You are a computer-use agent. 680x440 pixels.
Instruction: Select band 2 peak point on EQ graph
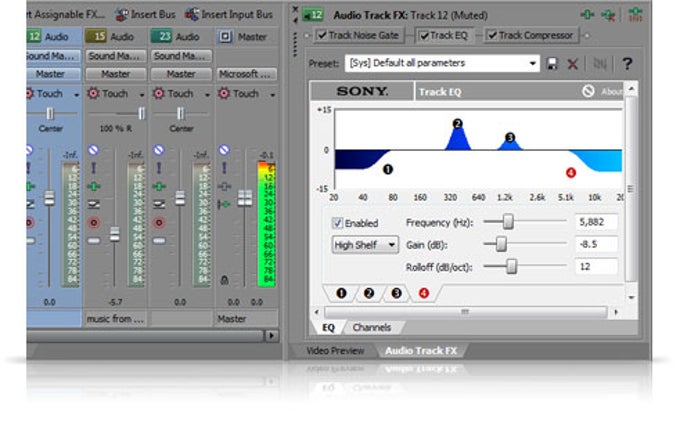(x=457, y=124)
